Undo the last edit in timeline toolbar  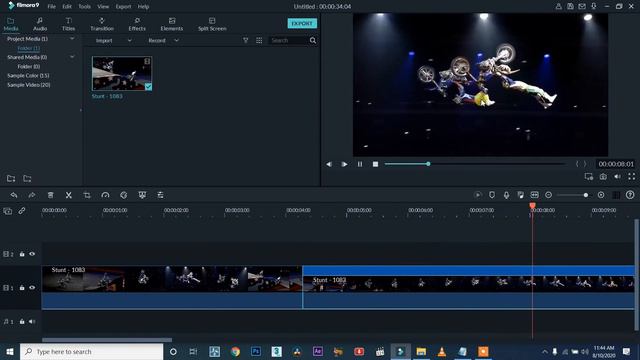(14, 195)
